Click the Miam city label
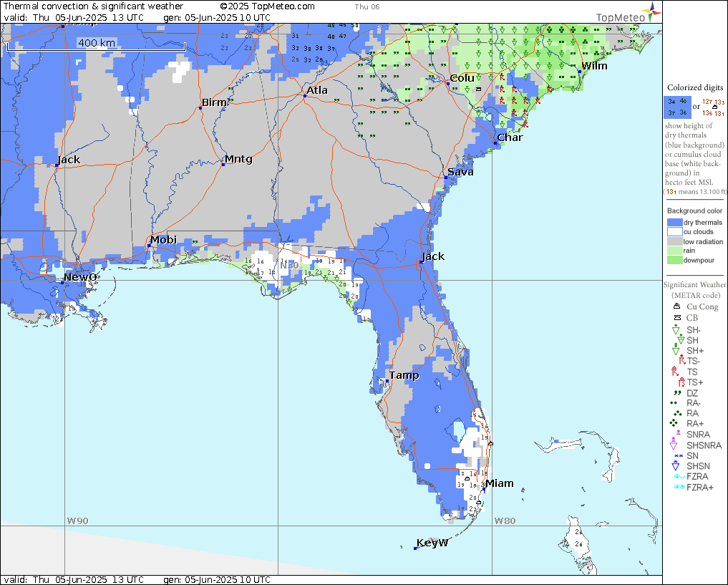Image resolution: width=728 pixels, height=585 pixels. click(500, 483)
